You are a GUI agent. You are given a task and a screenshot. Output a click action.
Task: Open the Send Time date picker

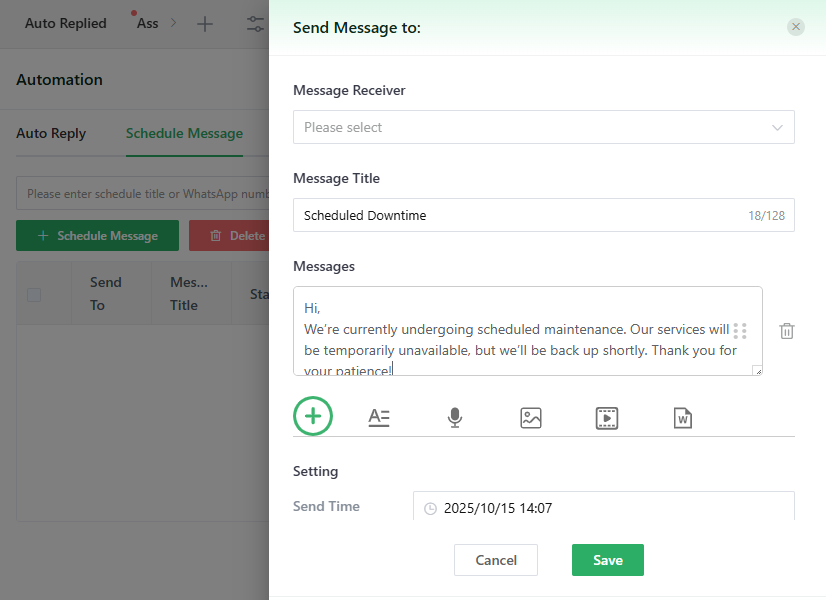point(603,508)
